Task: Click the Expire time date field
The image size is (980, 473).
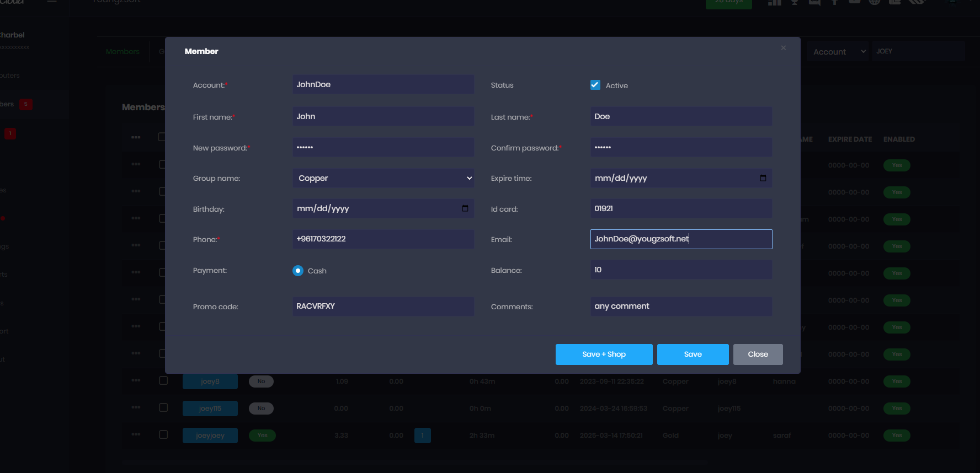Action: pos(673,178)
